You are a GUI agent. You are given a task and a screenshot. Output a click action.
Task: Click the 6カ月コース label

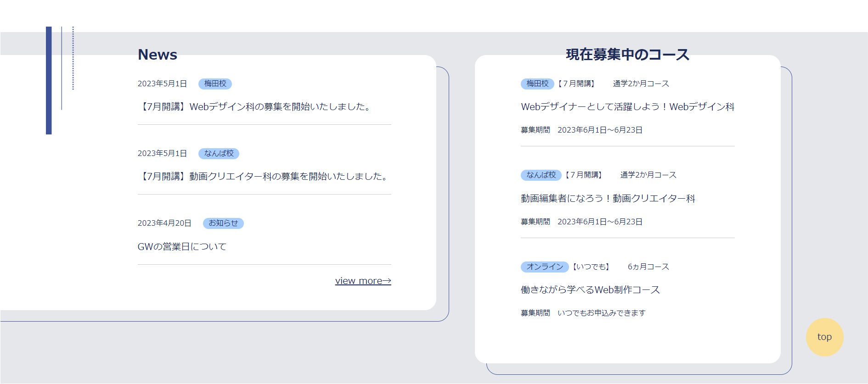[648, 267]
